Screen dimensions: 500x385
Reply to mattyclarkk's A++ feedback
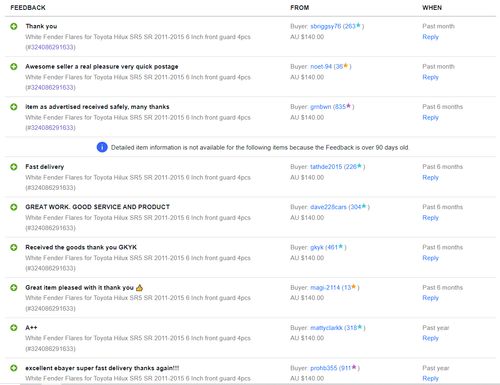pos(430,338)
